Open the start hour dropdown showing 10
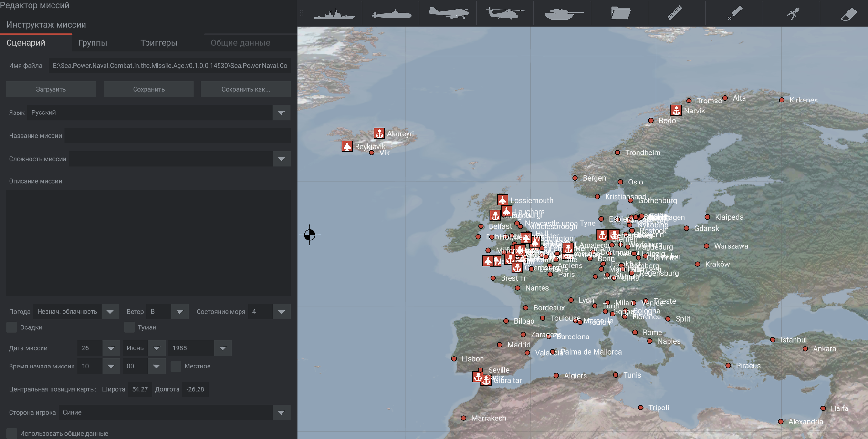Screen dimensions: 868x439 111,366
